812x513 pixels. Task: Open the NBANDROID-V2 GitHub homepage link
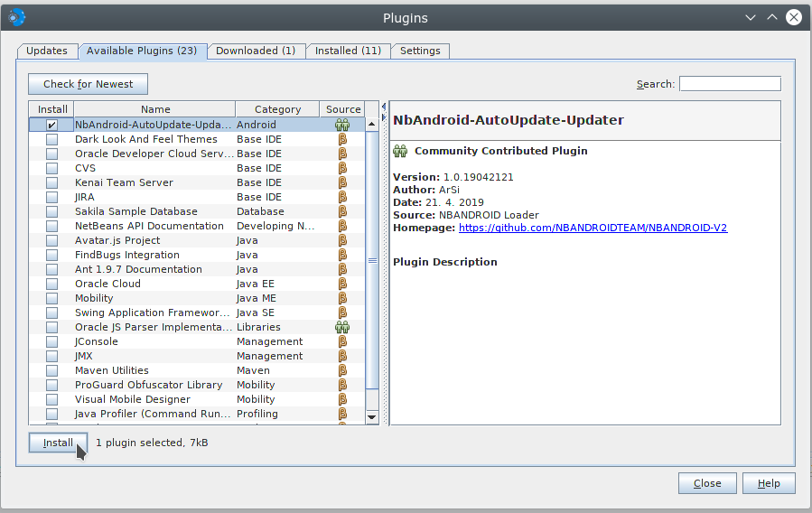[593, 228]
